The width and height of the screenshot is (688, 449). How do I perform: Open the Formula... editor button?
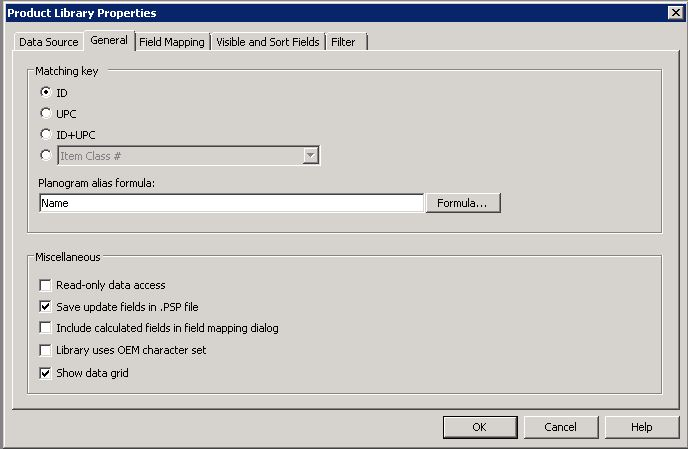click(462, 203)
